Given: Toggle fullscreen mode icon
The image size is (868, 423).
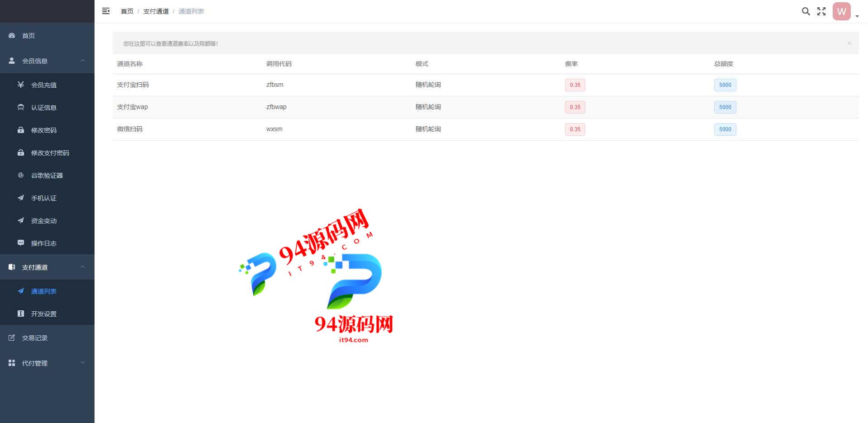Looking at the screenshot, I should 821,11.
